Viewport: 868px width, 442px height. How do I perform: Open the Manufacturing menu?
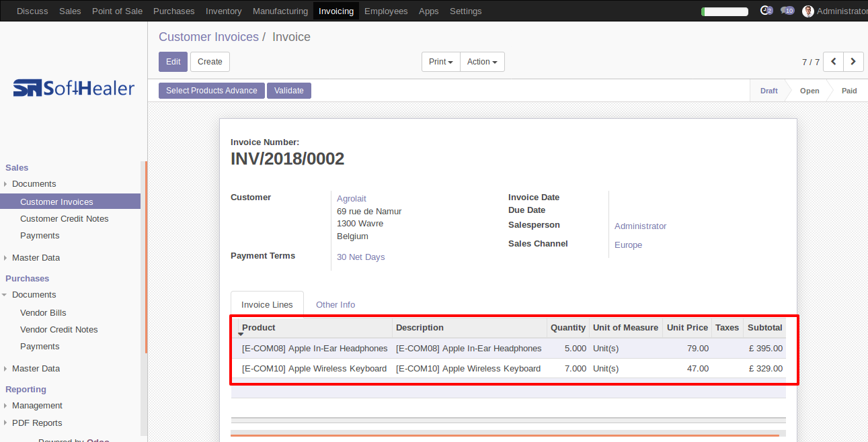pos(280,11)
